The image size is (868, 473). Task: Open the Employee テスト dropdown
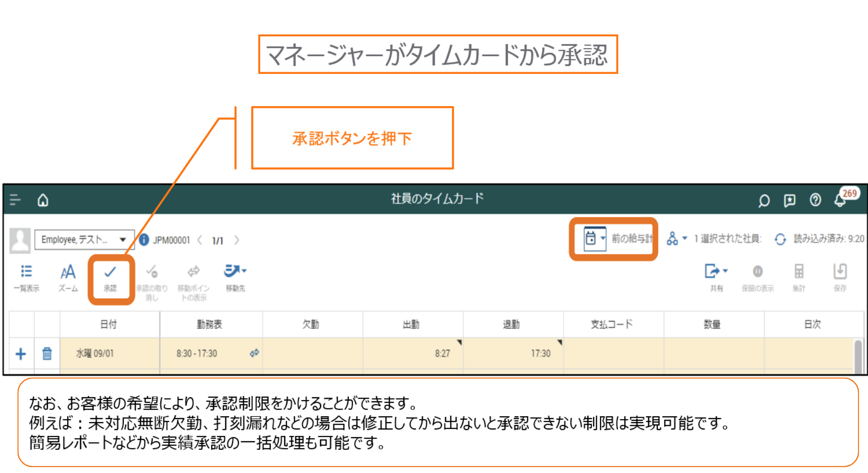[x=84, y=239]
